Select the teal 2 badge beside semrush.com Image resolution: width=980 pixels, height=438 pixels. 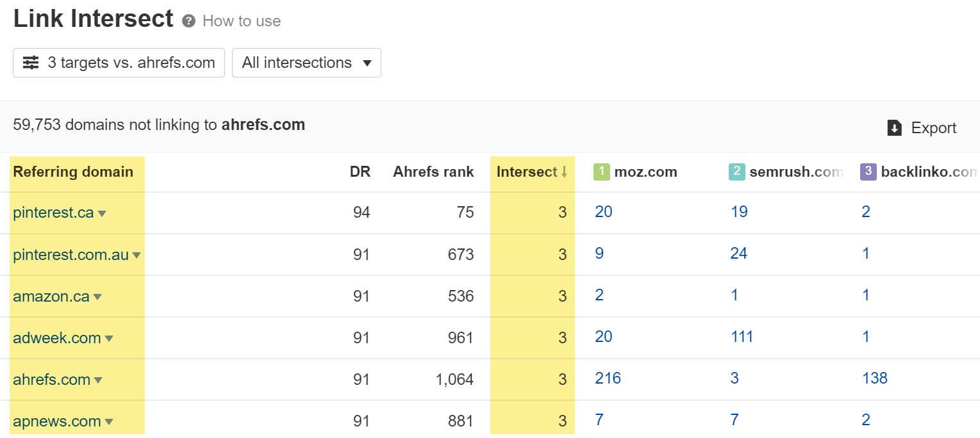[x=738, y=171]
